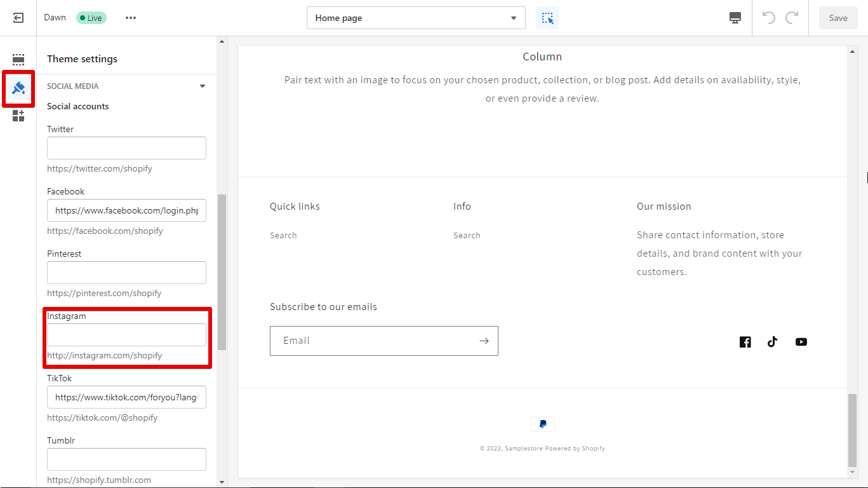Viewport: 868px width, 488px height.
Task: Click the YouTube icon in the footer preview
Action: coord(801,341)
